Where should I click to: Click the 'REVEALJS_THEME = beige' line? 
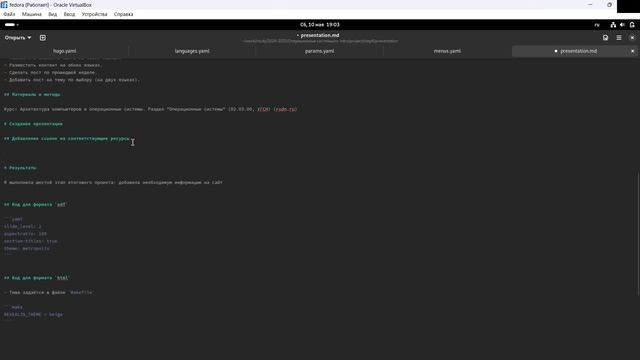tap(33, 314)
